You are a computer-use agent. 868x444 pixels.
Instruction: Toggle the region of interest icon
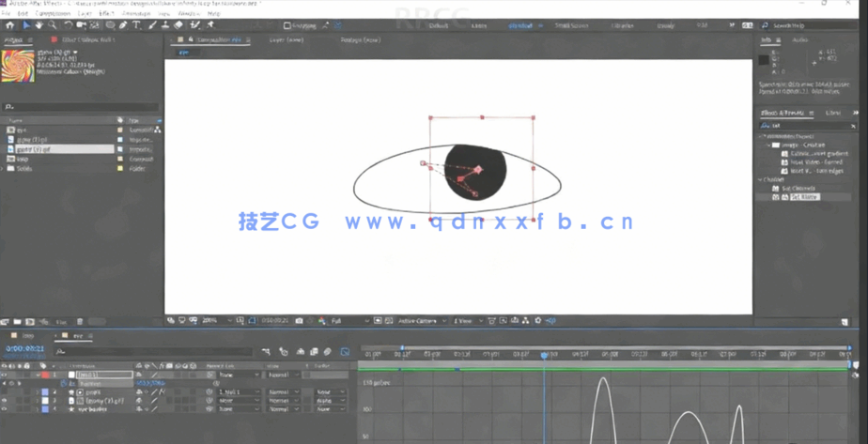click(378, 321)
